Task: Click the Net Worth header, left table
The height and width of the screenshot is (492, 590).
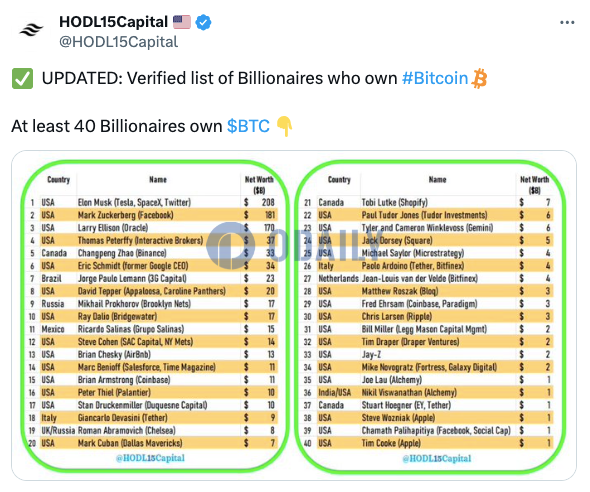Action: 259,184
